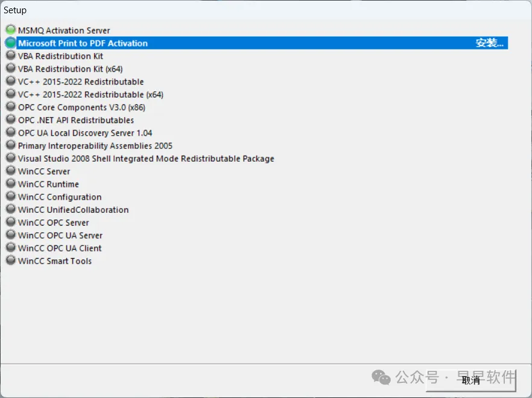
Task: Click status icon beside WinCC OPC UA Server
Action: [x=11, y=235]
